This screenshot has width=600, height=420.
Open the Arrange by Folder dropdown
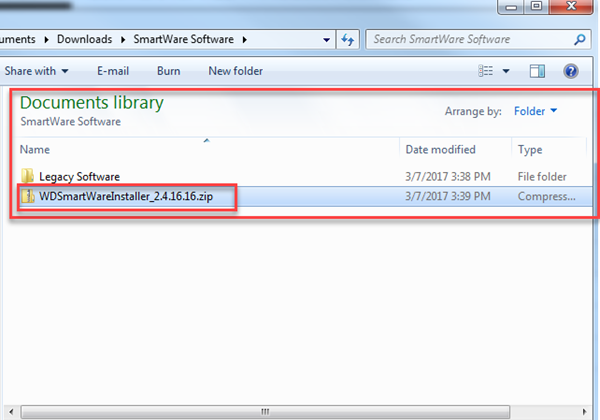pyautogui.click(x=535, y=111)
